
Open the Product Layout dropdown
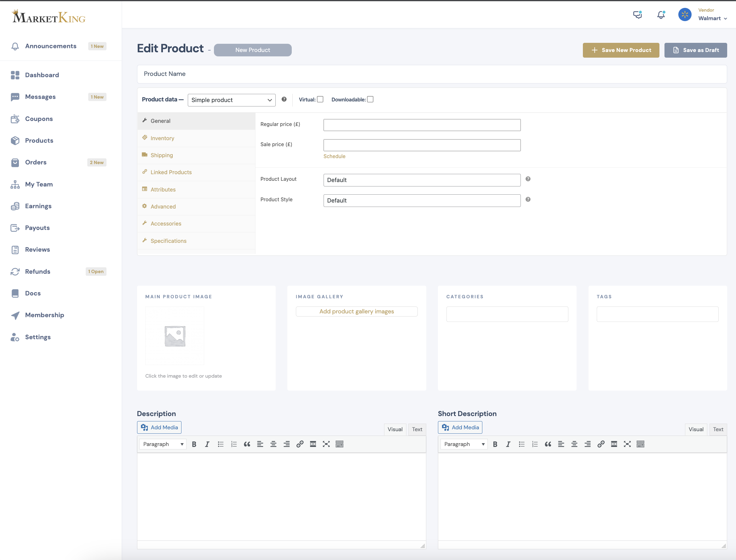point(422,180)
